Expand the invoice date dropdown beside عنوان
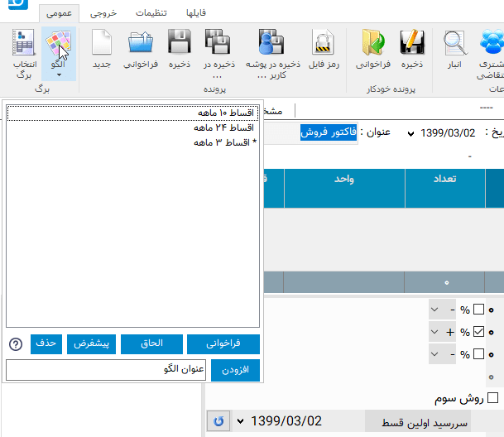This screenshot has width=504, height=437. pos(412,133)
